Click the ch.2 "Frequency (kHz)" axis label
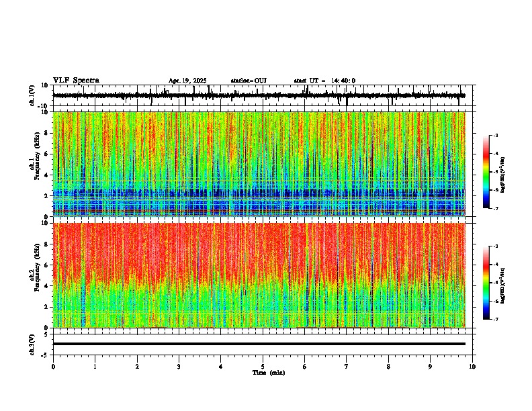Image resolution: width=532 pixels, height=411 pixels. 36,267
